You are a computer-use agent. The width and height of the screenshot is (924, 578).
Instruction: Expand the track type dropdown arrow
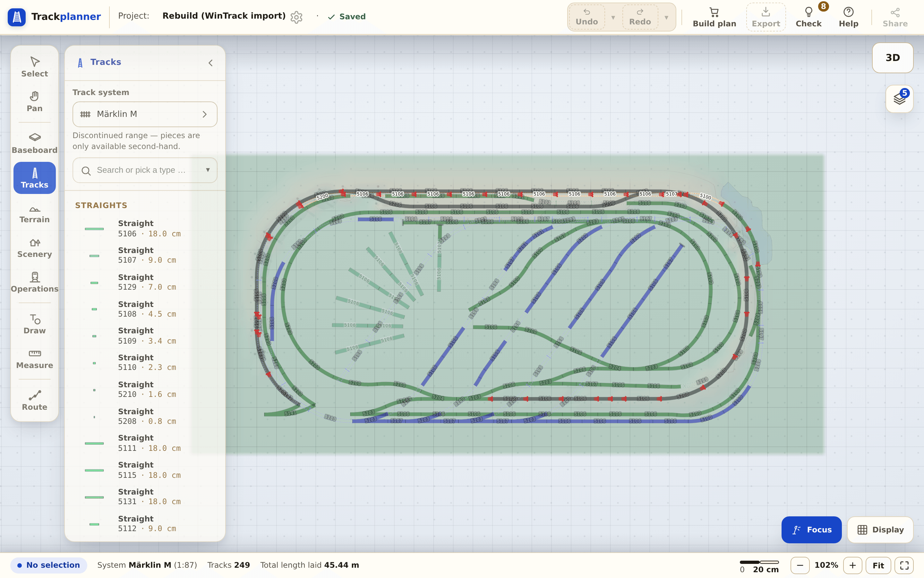[208, 170]
